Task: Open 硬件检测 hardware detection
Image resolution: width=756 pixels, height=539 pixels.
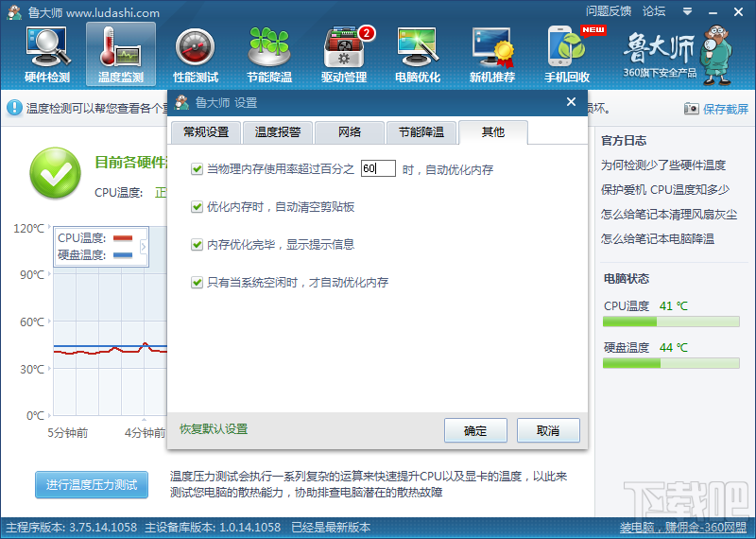Action: tap(47, 55)
